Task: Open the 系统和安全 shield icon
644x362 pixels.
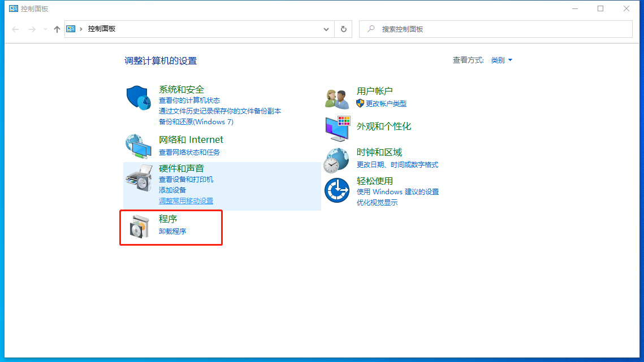Action: point(139,98)
